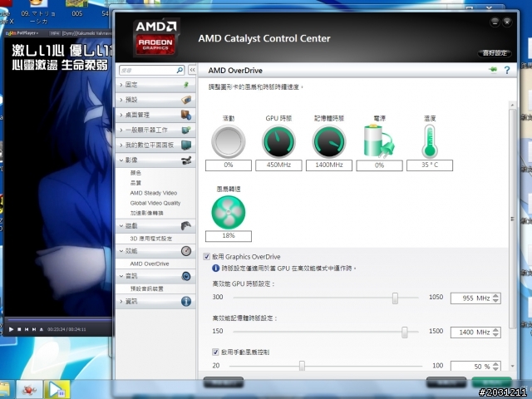Click the GPU 時脈 clock gauge
Image resolution: width=532 pixels, height=399 pixels.
pos(278,141)
